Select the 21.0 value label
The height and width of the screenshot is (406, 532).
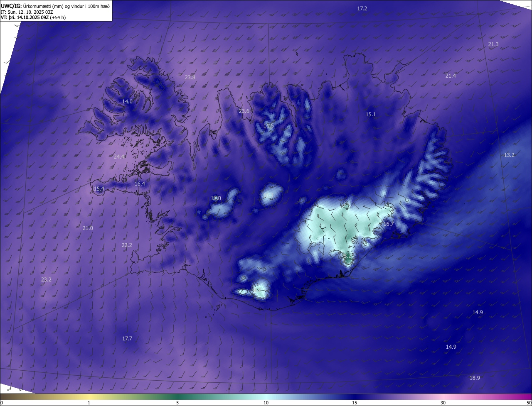point(88,228)
